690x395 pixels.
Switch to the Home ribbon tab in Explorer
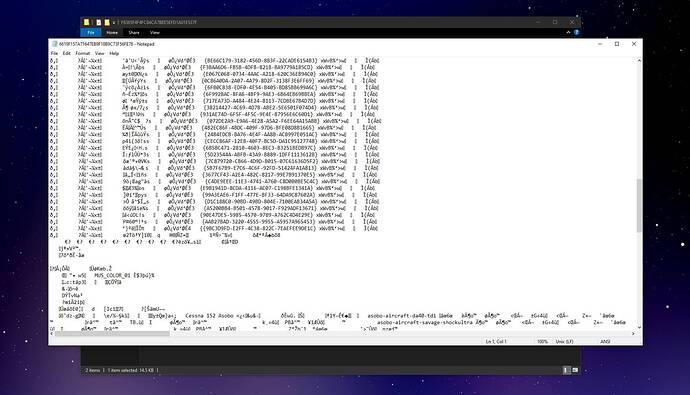point(112,33)
